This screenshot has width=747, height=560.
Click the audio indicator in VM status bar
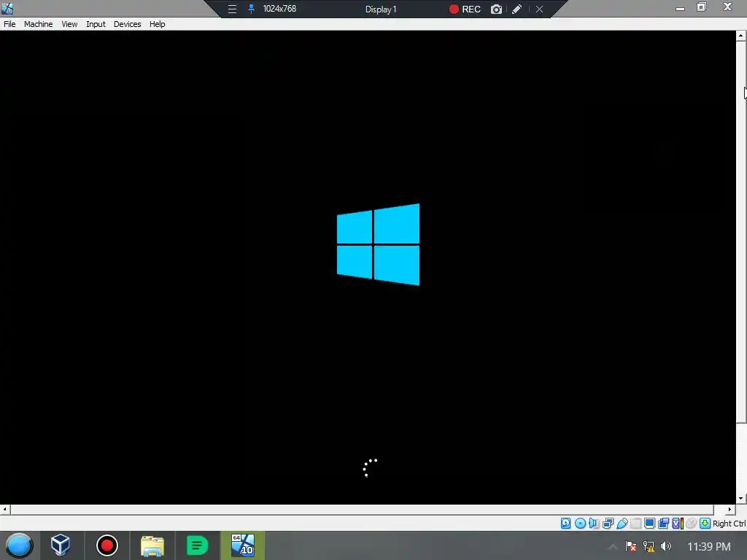coord(594,524)
